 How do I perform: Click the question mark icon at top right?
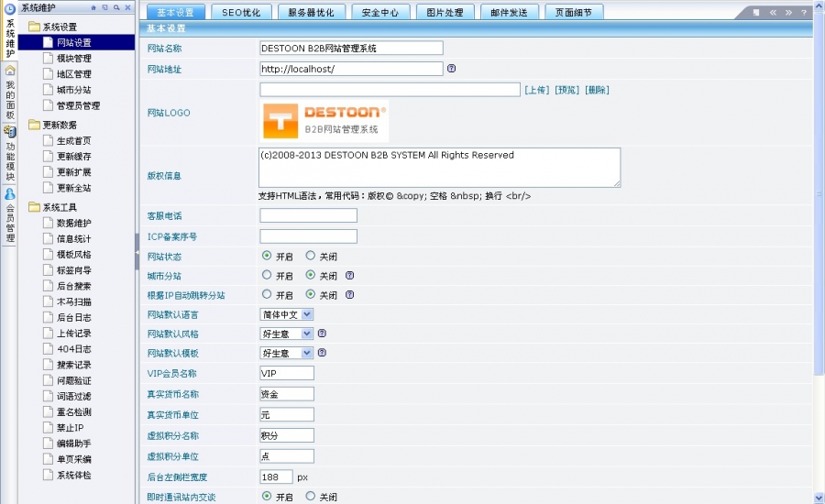click(x=804, y=12)
